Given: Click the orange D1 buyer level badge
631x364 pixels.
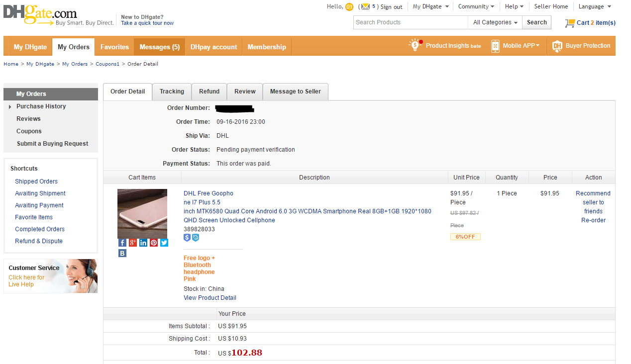Looking at the screenshot, I should 349,6.
